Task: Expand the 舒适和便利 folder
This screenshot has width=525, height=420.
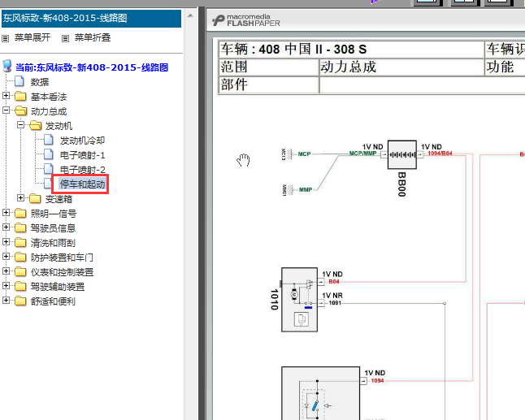Action: point(6,301)
